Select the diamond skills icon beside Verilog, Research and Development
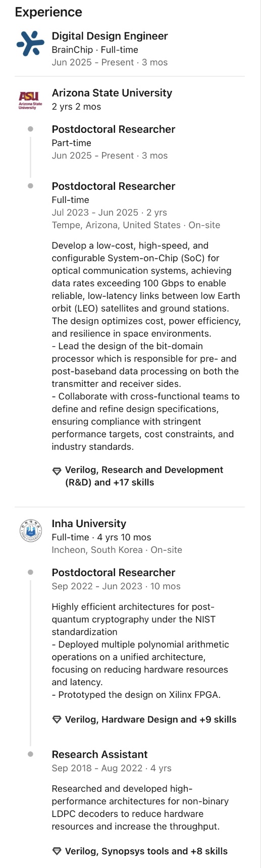 pyautogui.click(x=57, y=471)
